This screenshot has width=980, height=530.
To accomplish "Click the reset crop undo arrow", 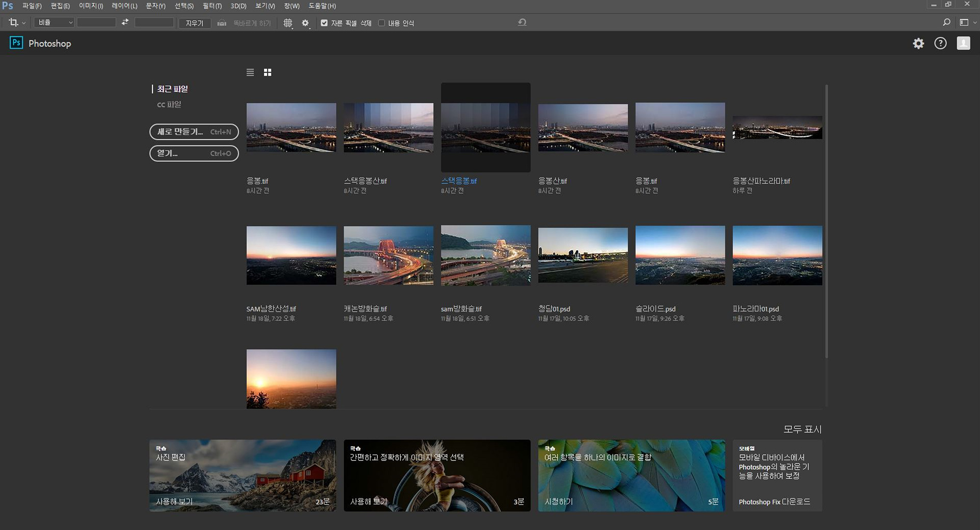I will (522, 23).
